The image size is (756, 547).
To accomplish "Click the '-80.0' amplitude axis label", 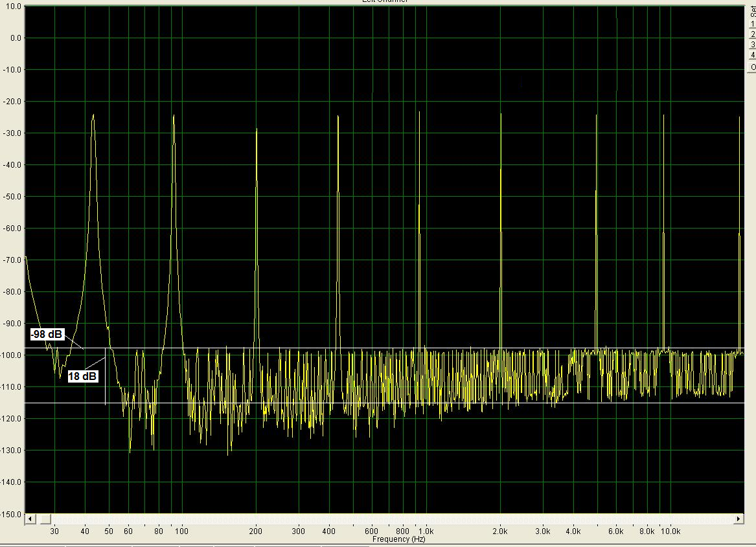I will [12, 292].
